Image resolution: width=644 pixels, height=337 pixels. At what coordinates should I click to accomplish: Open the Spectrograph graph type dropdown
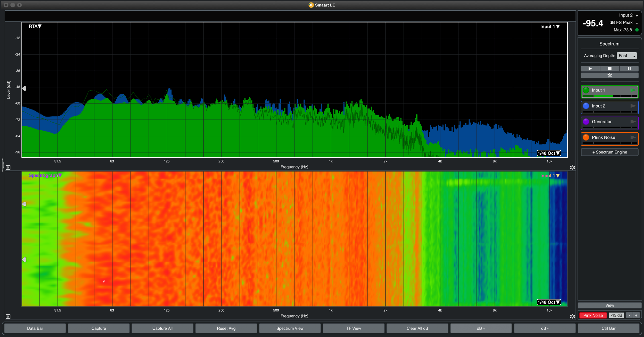click(x=45, y=175)
